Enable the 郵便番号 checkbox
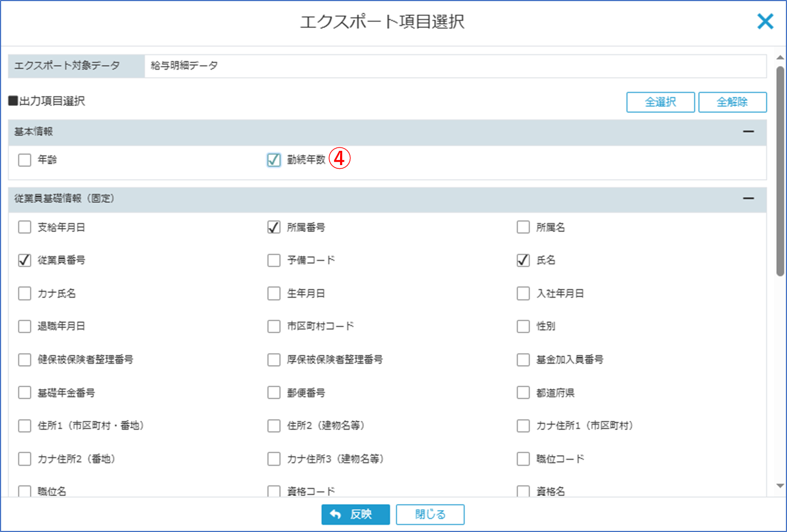 [274, 393]
